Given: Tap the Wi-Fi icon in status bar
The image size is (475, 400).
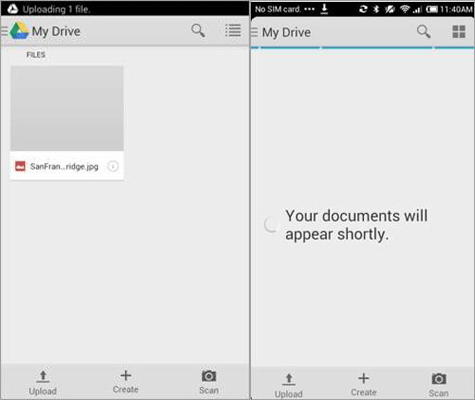Looking at the screenshot, I should [405, 9].
